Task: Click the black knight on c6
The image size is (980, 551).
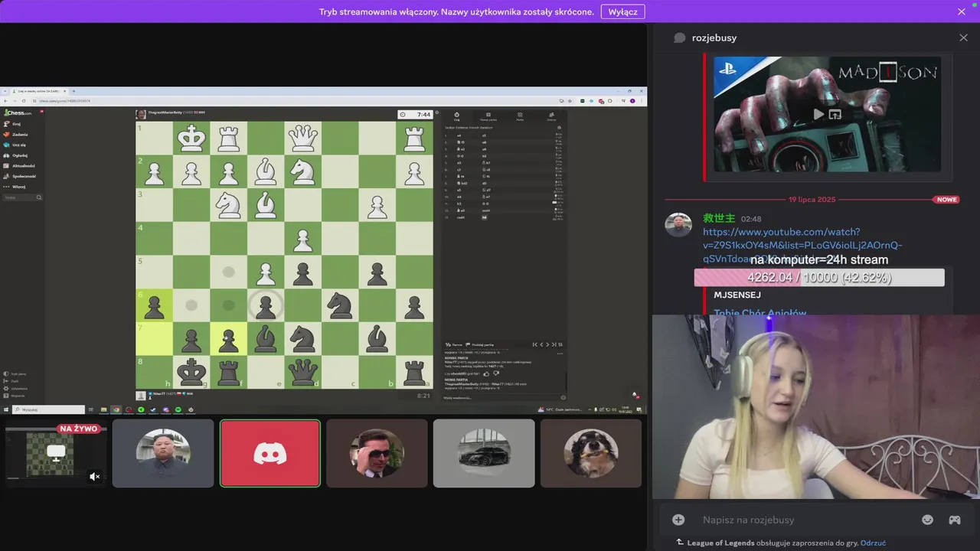Action: point(340,305)
